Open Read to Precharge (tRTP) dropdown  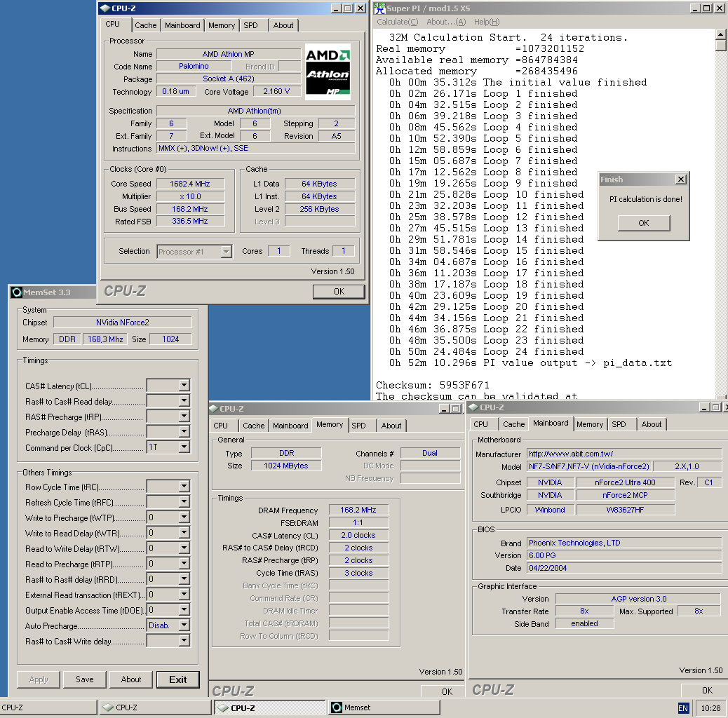pos(184,564)
